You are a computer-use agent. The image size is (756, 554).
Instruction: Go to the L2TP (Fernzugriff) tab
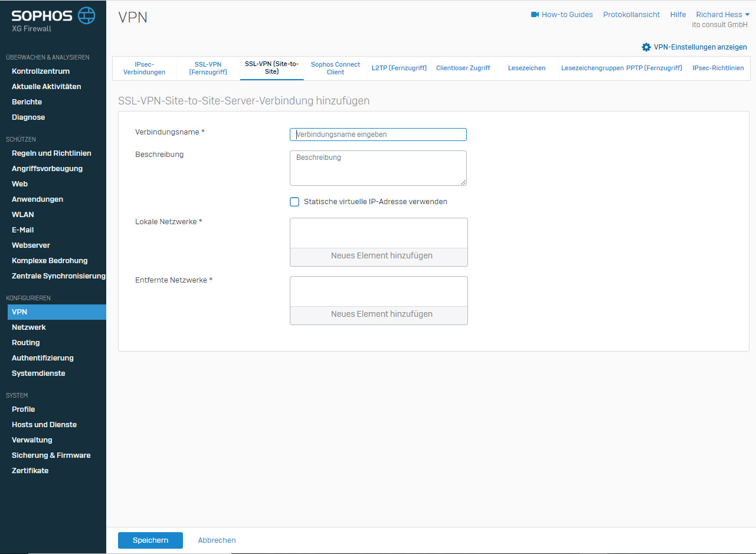pyautogui.click(x=399, y=68)
